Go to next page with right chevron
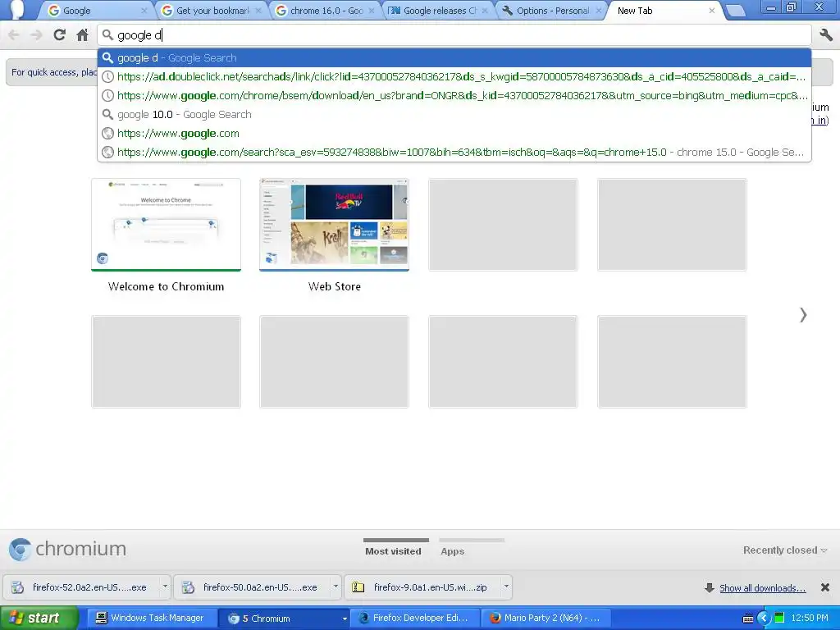Image resolution: width=840 pixels, height=630 pixels. click(x=803, y=315)
